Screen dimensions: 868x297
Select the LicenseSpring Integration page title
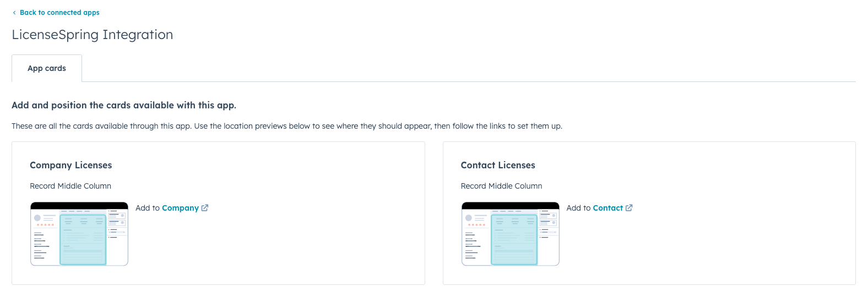[93, 35]
